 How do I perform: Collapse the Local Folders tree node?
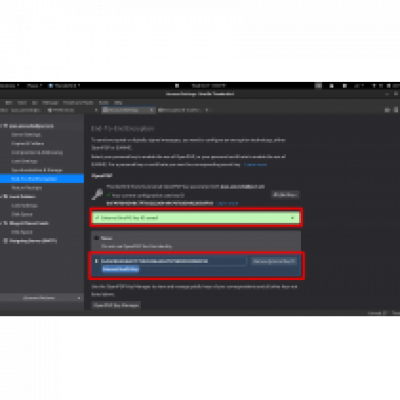(x=2, y=197)
